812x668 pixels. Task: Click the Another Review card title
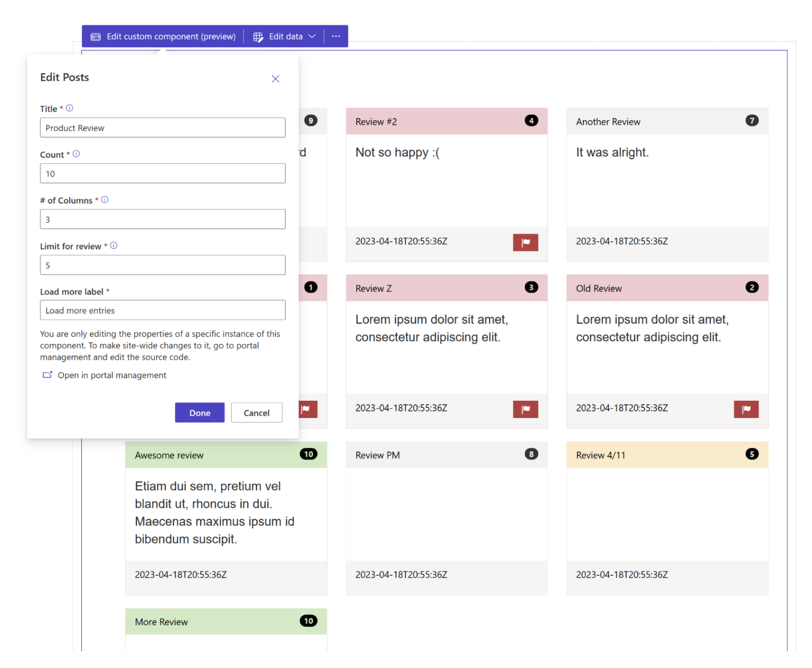tap(608, 122)
